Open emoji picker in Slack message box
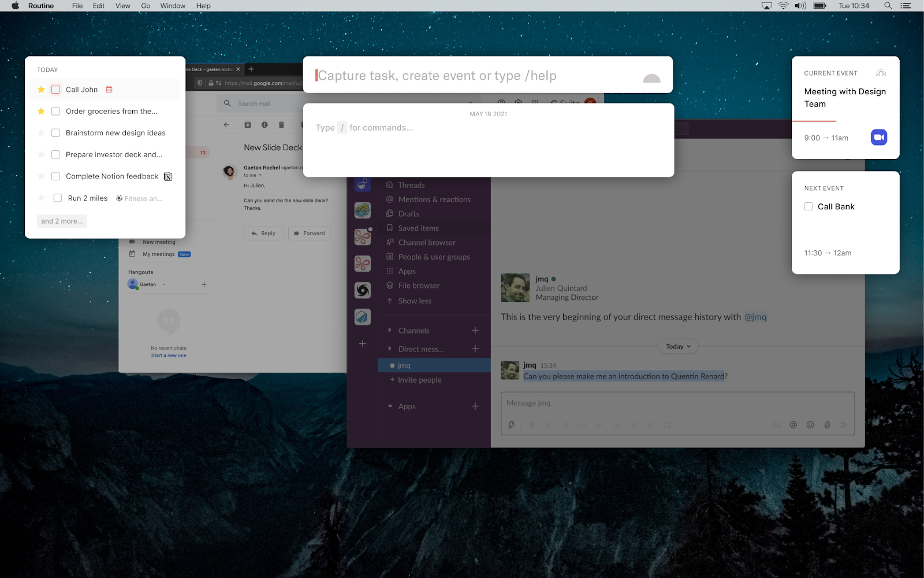This screenshot has height=578, width=924. pyautogui.click(x=810, y=425)
